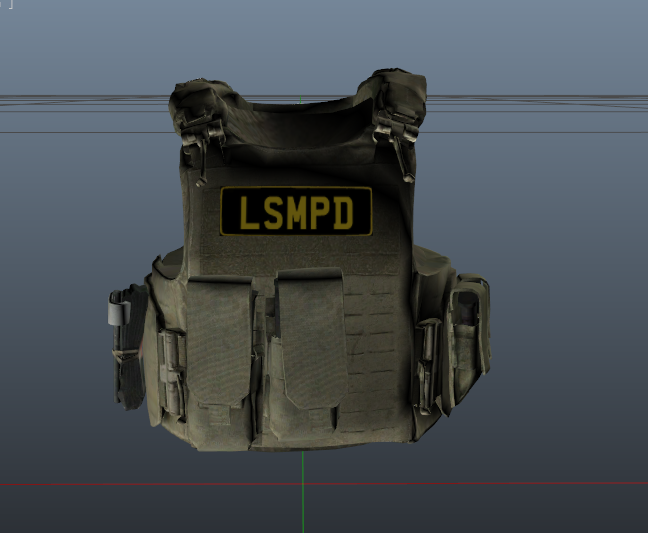Click the bottom hem of the vest
Screen dimensions: 648x533
click(300, 440)
